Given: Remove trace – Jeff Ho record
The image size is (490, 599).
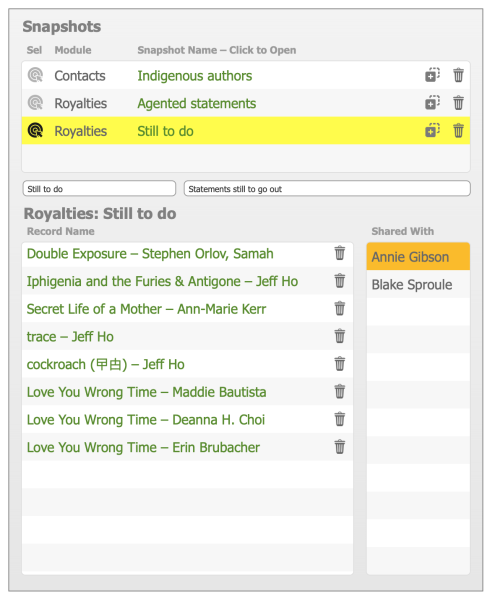Looking at the screenshot, I should click(x=340, y=336).
